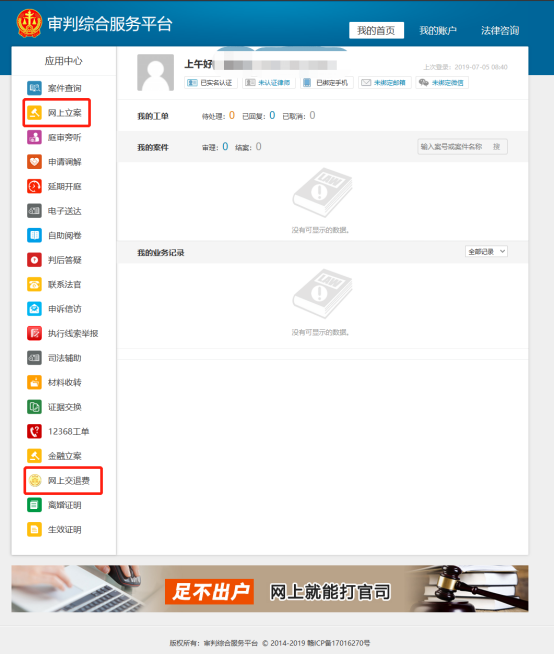This screenshot has width=554, height=655.
Task: Open 我的首页 tab
Action: pyautogui.click(x=376, y=30)
